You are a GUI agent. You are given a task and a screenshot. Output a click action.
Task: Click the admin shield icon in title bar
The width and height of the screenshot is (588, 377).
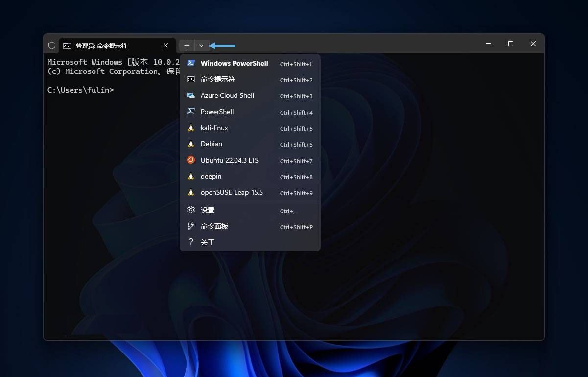pyautogui.click(x=52, y=46)
